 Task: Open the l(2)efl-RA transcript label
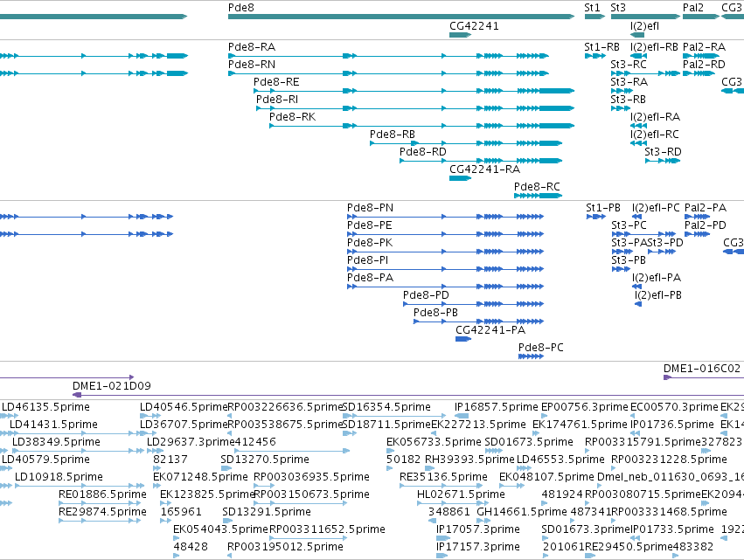coord(656,117)
